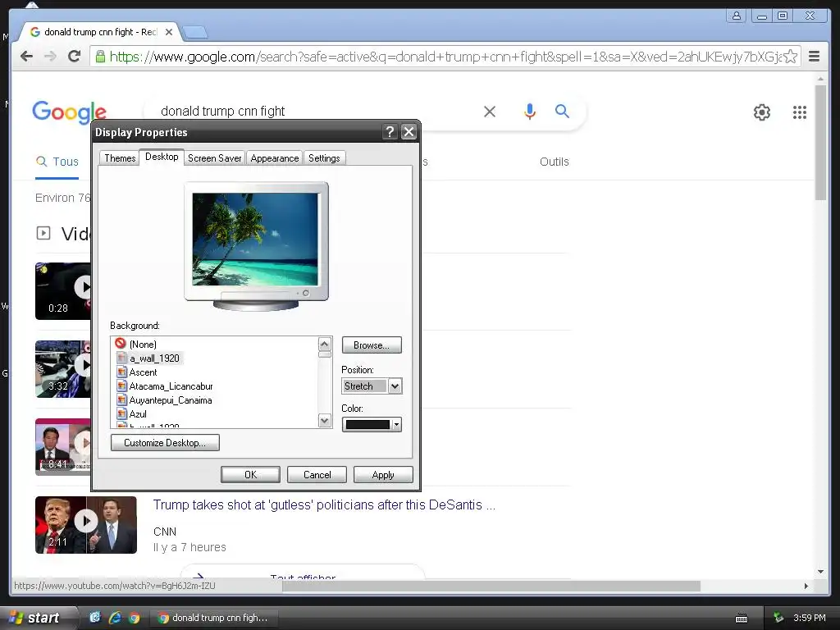Click Customize Desktop... button
840x630 pixels.
[165, 442]
